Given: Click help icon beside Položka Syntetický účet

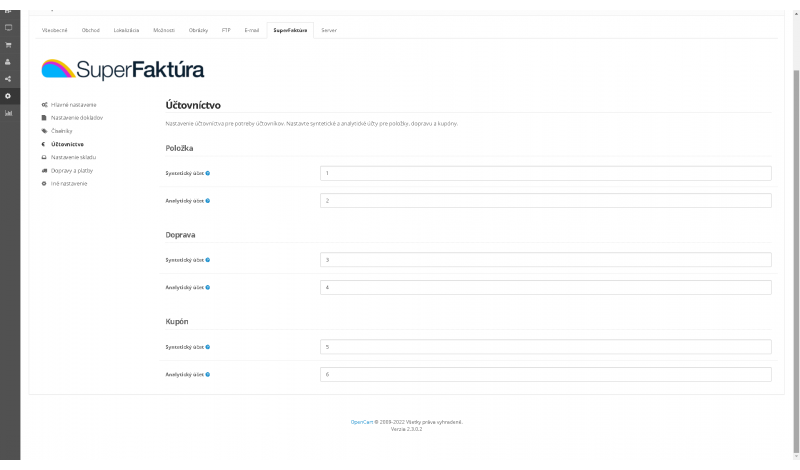Looking at the screenshot, I should click(x=208, y=173).
